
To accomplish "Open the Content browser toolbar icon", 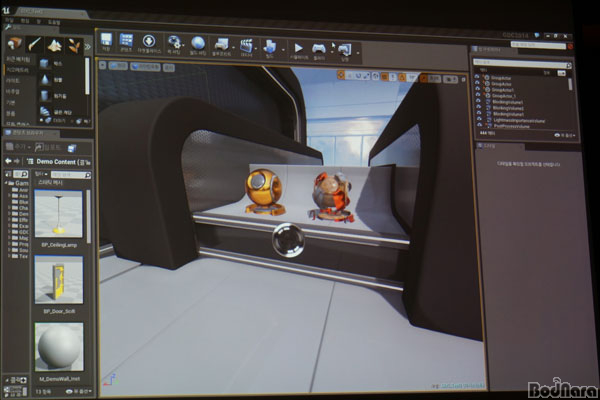I will (126, 42).
